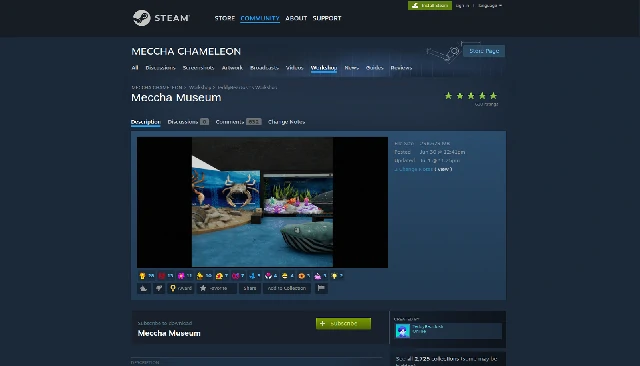Switch to the Change Notes tab
The width and height of the screenshot is (640, 366).
287,122
